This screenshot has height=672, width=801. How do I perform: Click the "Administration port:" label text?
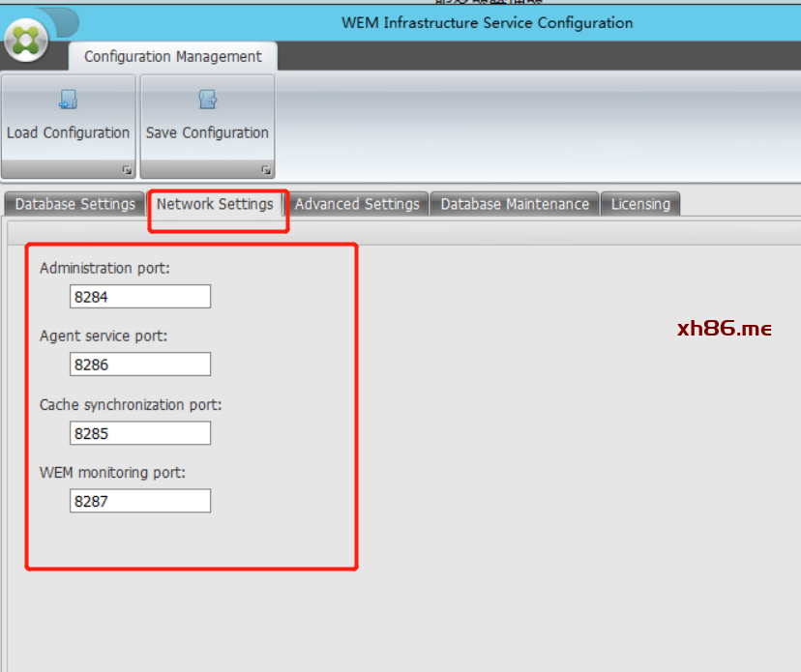tap(104, 268)
